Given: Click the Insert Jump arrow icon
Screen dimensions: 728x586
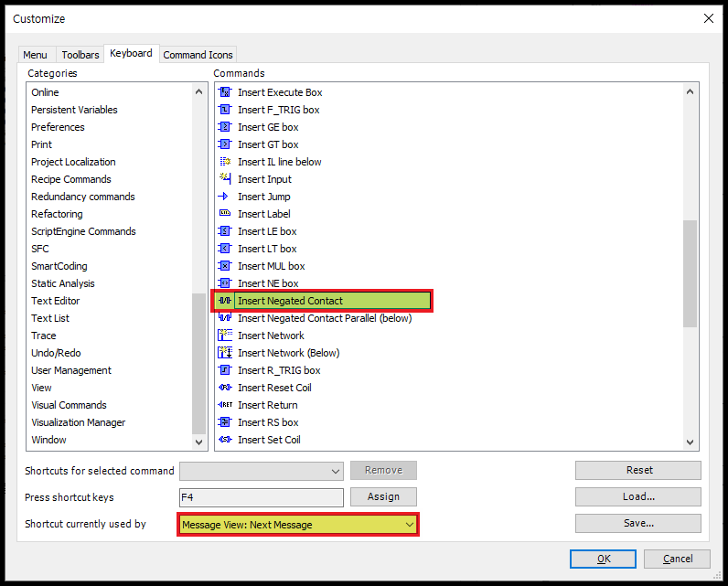Looking at the screenshot, I should (223, 197).
